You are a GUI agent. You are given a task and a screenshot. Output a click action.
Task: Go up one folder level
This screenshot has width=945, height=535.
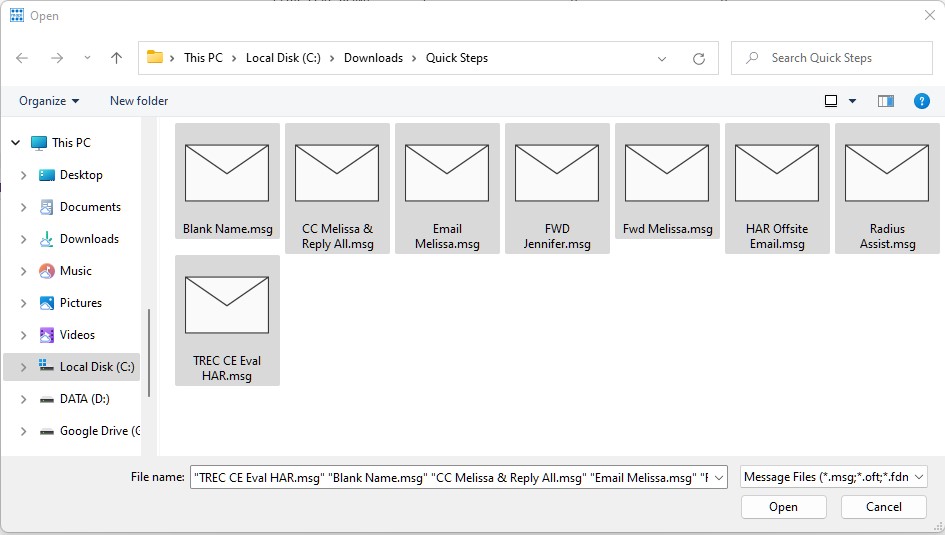click(x=116, y=58)
